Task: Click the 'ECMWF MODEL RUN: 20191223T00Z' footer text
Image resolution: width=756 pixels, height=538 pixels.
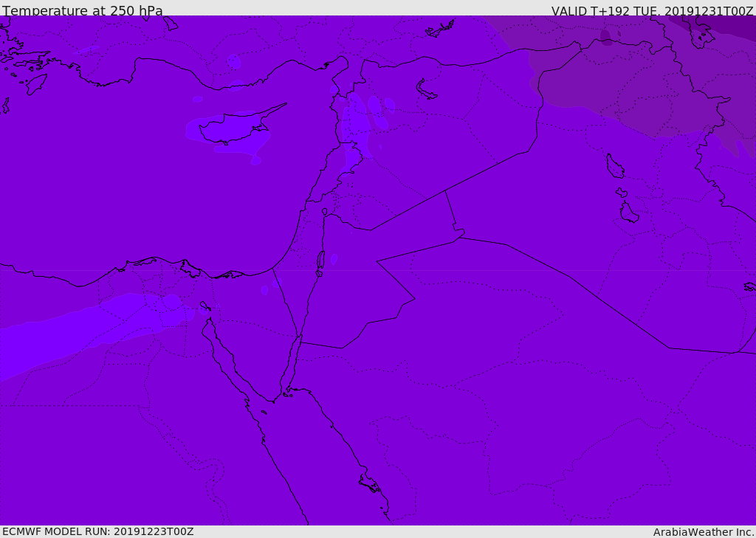Action: [98, 531]
